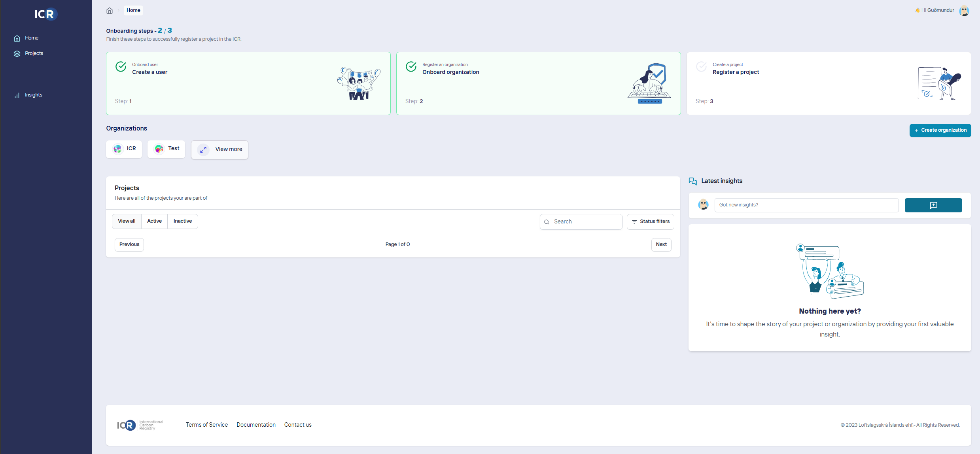Open Insights in the sidebar
Screen dimensions: 980x454
pos(33,95)
